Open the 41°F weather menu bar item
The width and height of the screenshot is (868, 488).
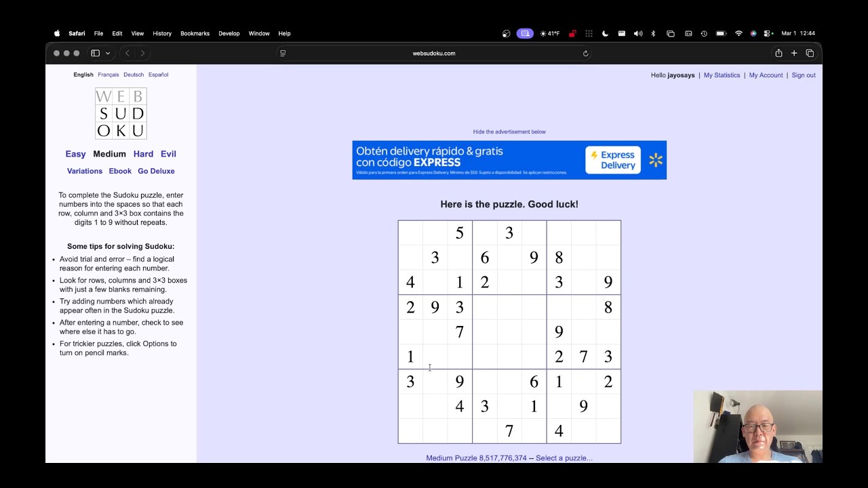tap(550, 33)
